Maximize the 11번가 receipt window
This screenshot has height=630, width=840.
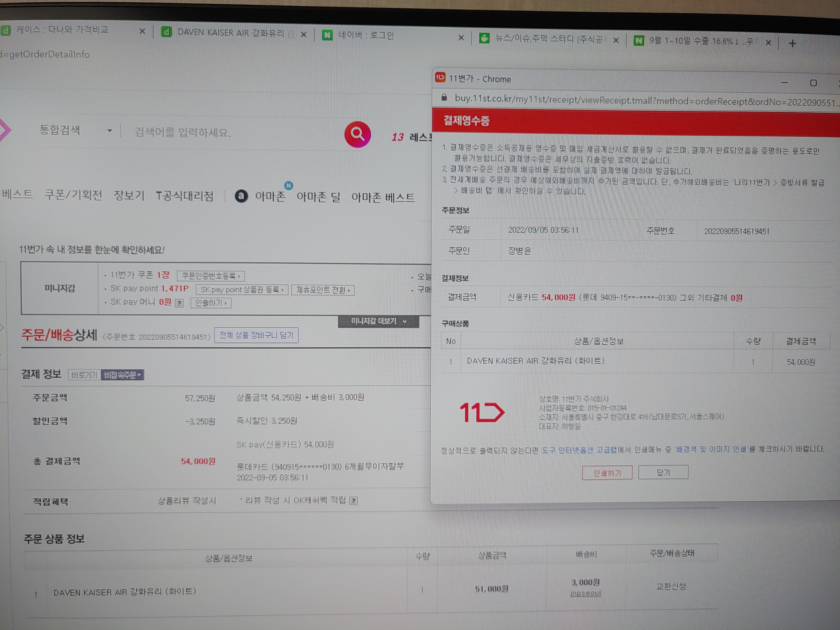tap(813, 83)
